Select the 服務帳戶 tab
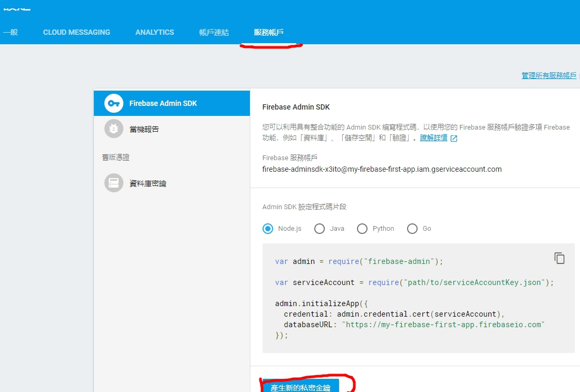 268,32
